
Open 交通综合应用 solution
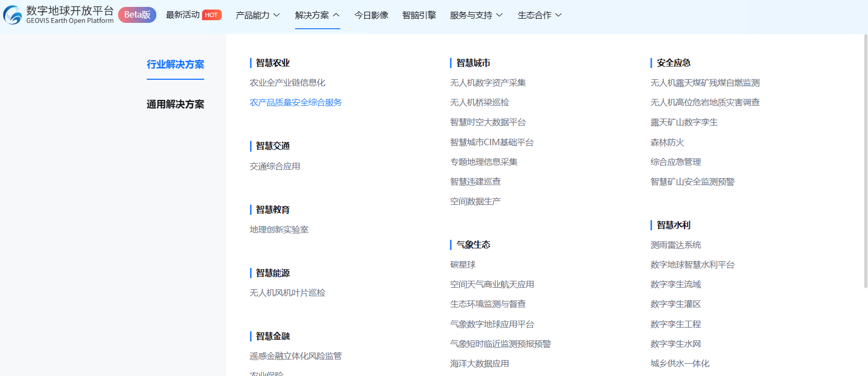[x=275, y=166]
